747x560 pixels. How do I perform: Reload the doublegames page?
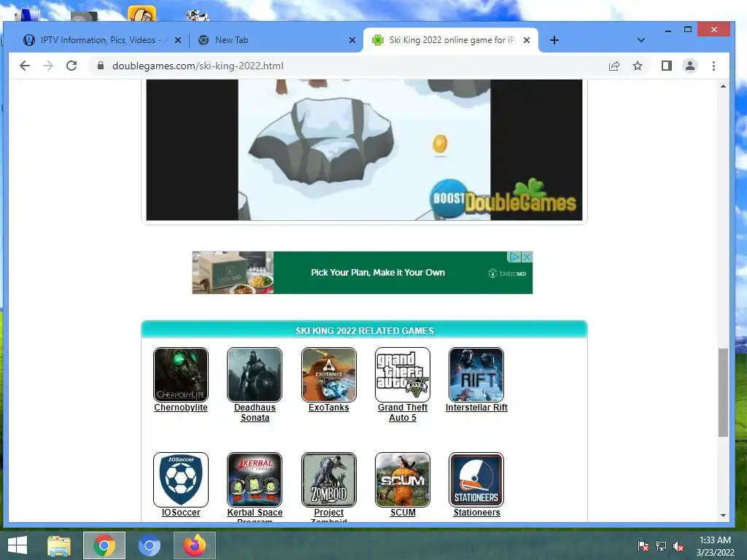[x=71, y=66]
